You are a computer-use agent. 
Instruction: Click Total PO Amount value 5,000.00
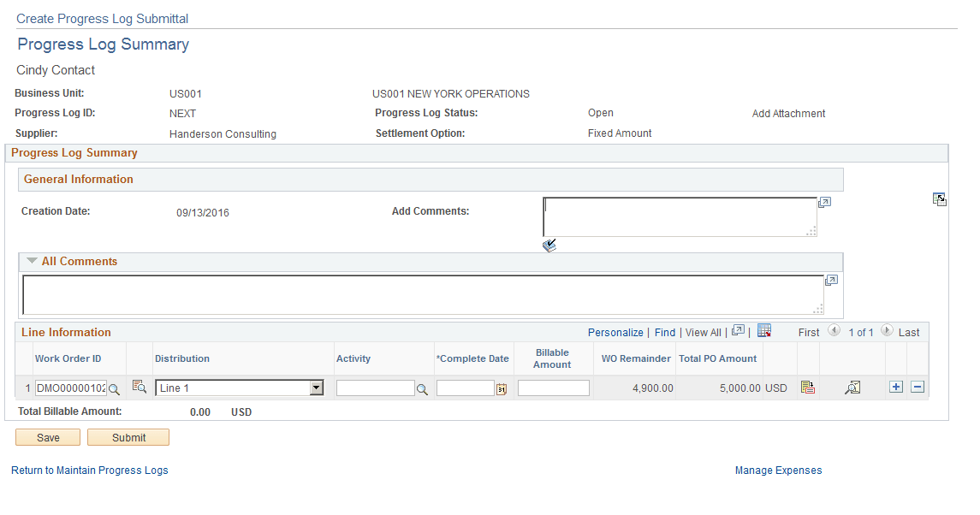[740, 388]
